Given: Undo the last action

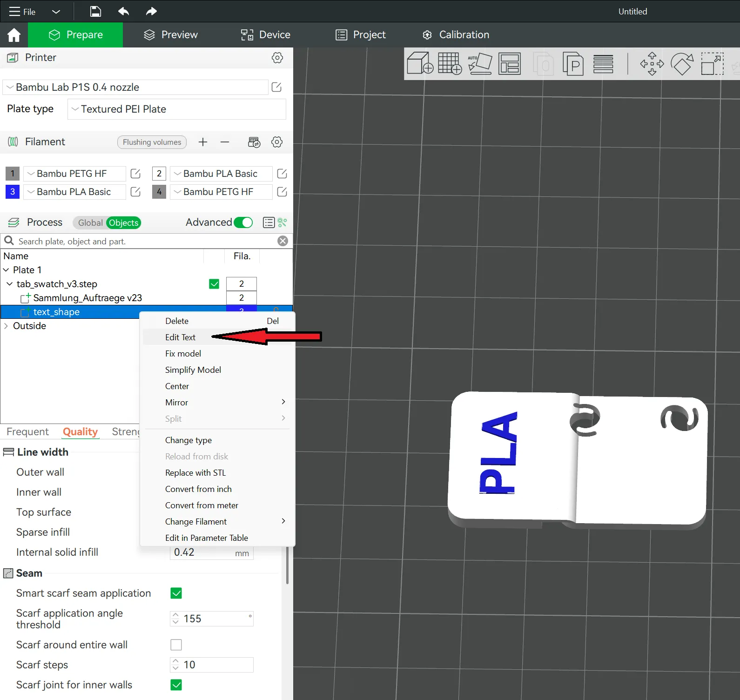Looking at the screenshot, I should [x=123, y=11].
